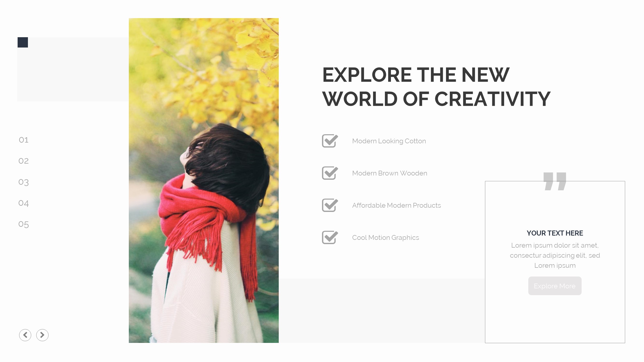Toggle the Cool Motion Graphics checkbox
The image size is (644, 362).
point(330,237)
